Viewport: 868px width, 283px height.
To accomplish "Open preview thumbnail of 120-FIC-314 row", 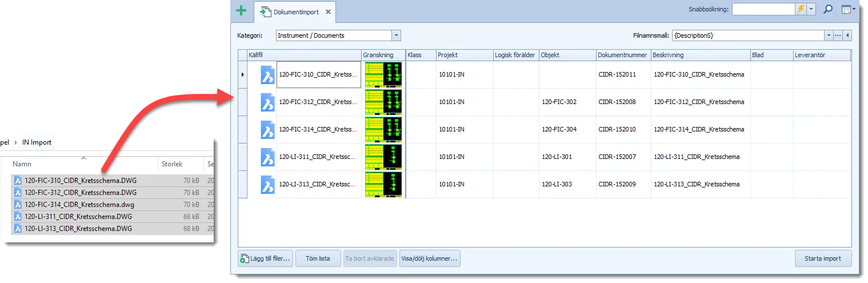I will pyautogui.click(x=383, y=130).
